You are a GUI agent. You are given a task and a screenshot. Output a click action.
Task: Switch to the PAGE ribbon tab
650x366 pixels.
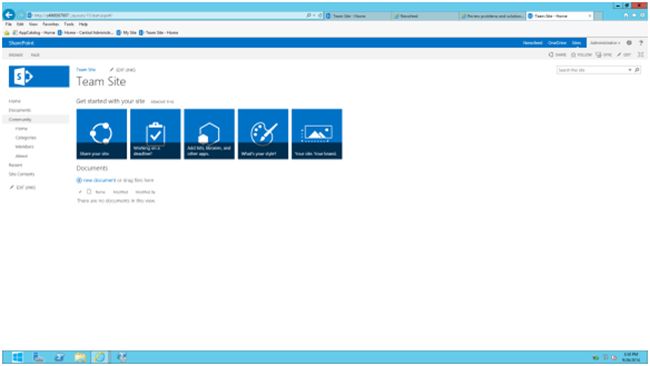pyautogui.click(x=35, y=55)
